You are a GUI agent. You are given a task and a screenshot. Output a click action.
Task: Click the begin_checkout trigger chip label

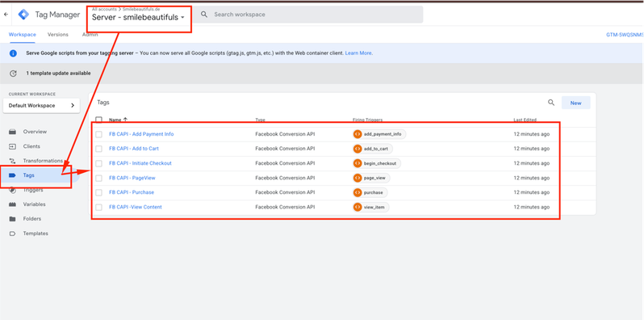[x=380, y=163]
